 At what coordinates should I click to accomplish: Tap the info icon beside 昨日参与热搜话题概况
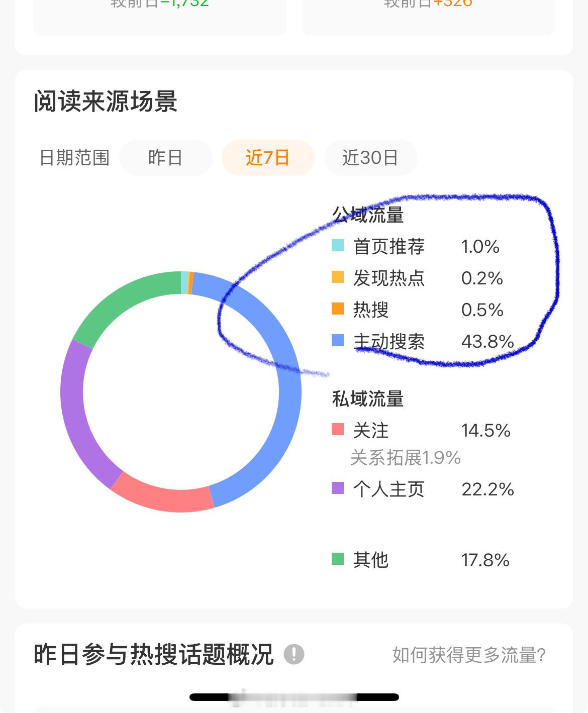[x=294, y=654]
